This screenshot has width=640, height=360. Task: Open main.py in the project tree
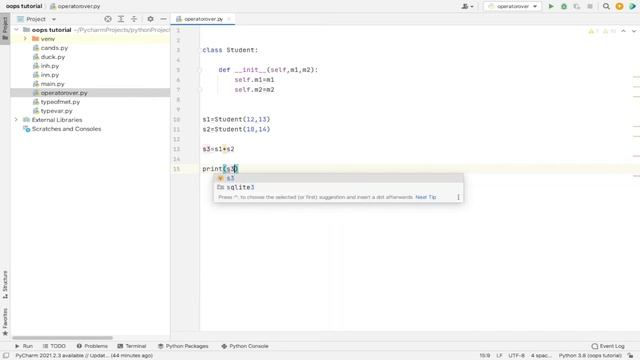click(x=52, y=84)
